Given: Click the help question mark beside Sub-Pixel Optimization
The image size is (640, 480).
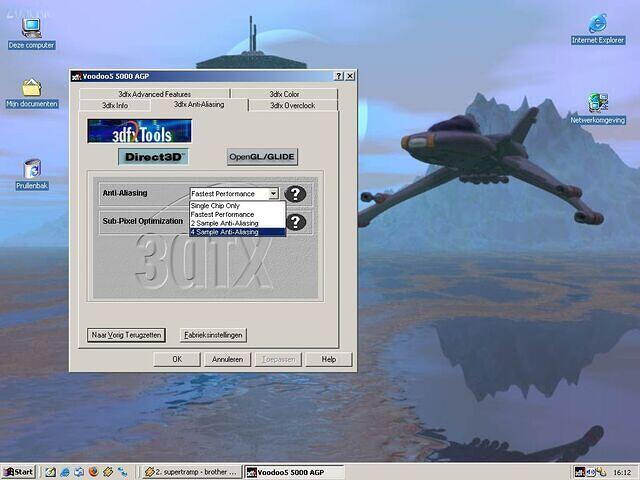Looking at the screenshot, I should tap(296, 222).
